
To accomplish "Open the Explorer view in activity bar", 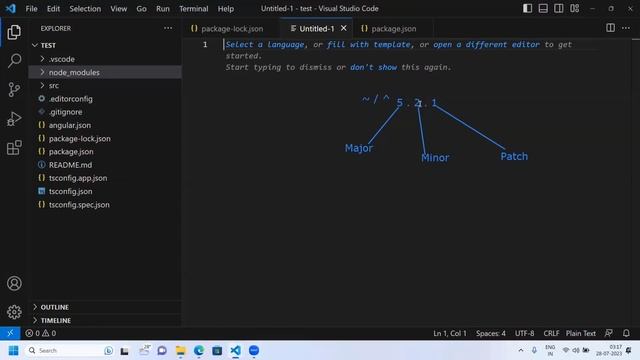I will point(14,32).
